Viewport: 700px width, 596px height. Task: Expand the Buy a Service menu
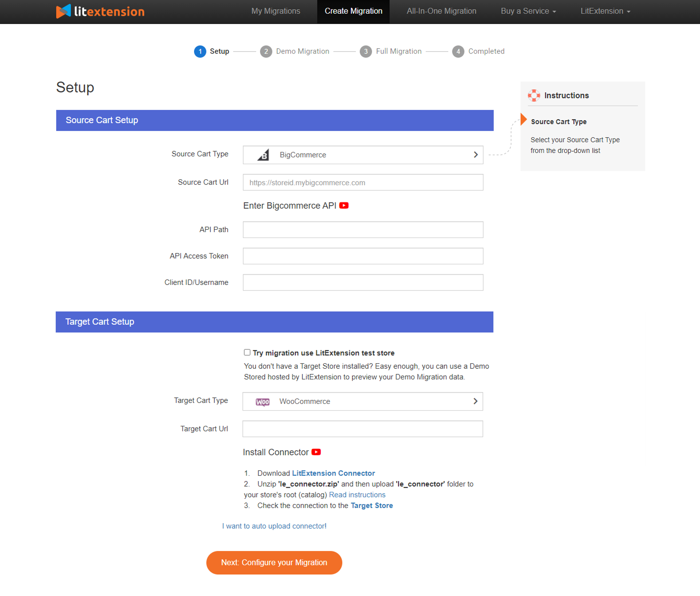[x=529, y=11]
